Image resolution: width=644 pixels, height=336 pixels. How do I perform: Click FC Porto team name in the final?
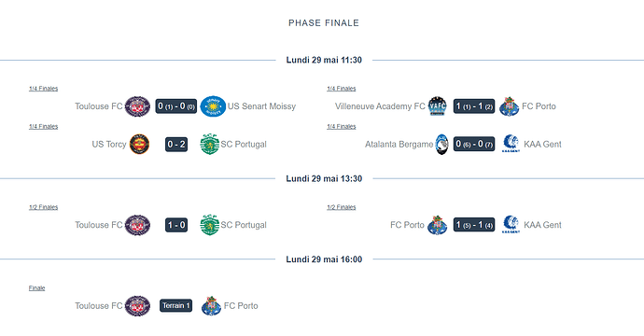click(241, 305)
